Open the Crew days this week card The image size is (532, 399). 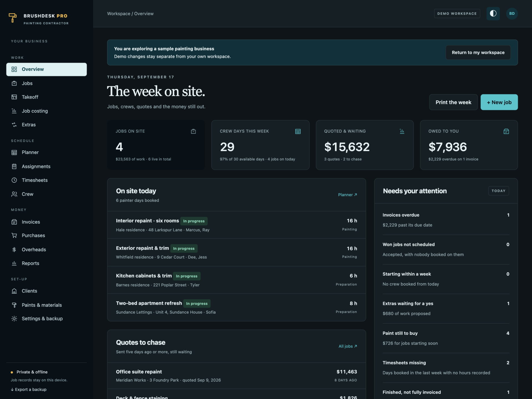[260, 145]
